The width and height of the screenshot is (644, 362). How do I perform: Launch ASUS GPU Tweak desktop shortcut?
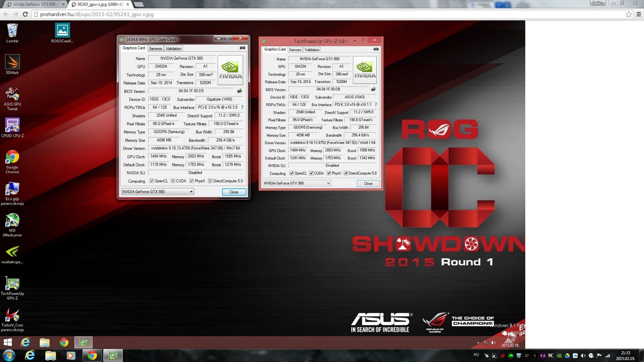click(x=12, y=98)
